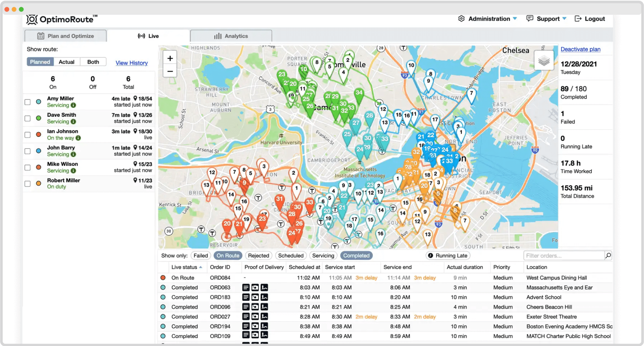
Task: Click the OptimoRoute logo
Action: tap(62, 19)
